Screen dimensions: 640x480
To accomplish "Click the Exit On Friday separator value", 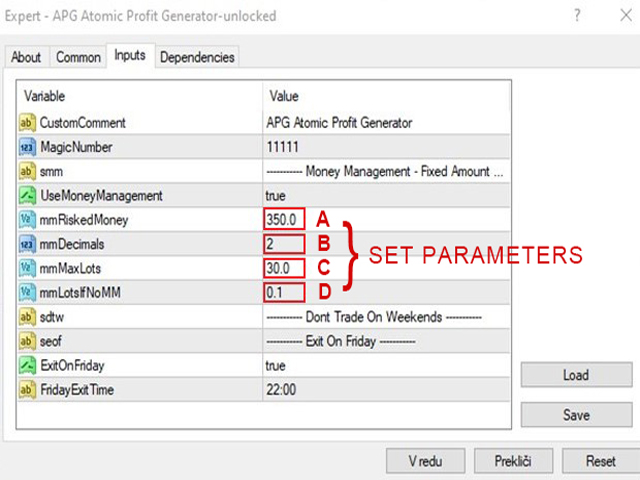I will click(x=341, y=341).
